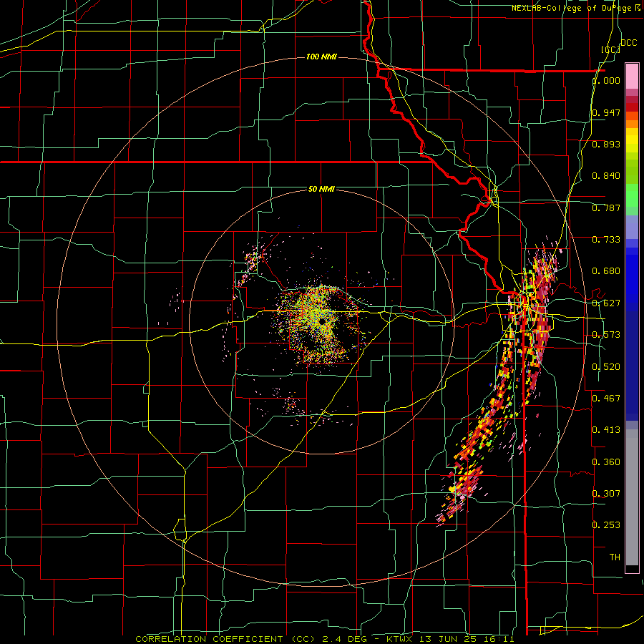Click the 0.787 color scale value
644x644 pixels.
click(x=606, y=208)
